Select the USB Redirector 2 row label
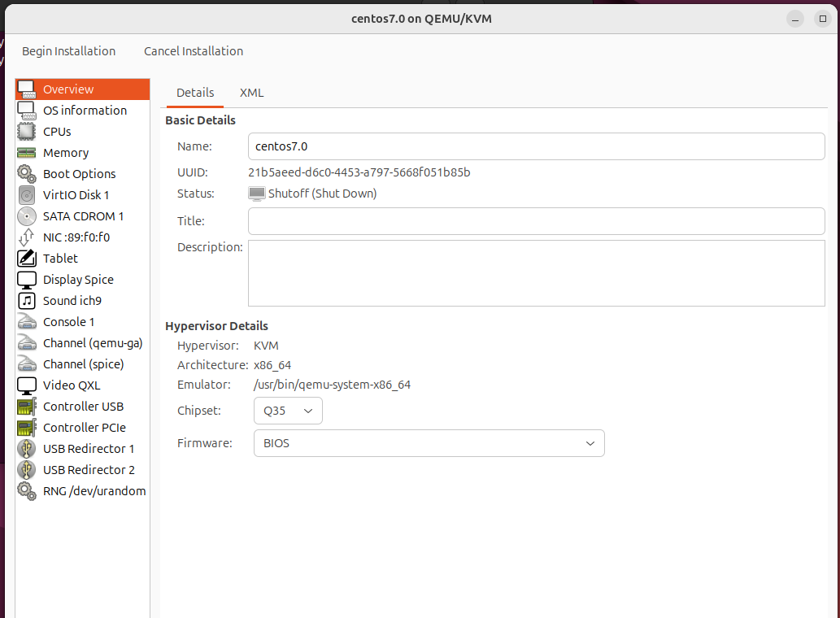 pos(89,470)
